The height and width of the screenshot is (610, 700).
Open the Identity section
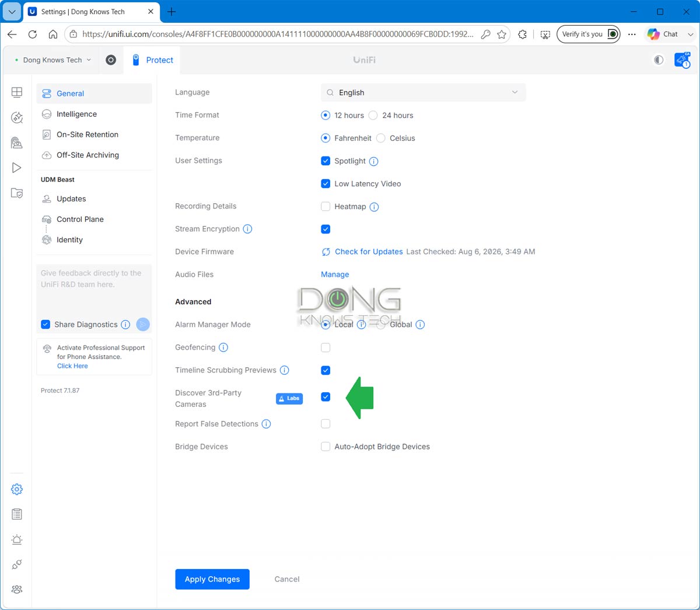(94, 240)
